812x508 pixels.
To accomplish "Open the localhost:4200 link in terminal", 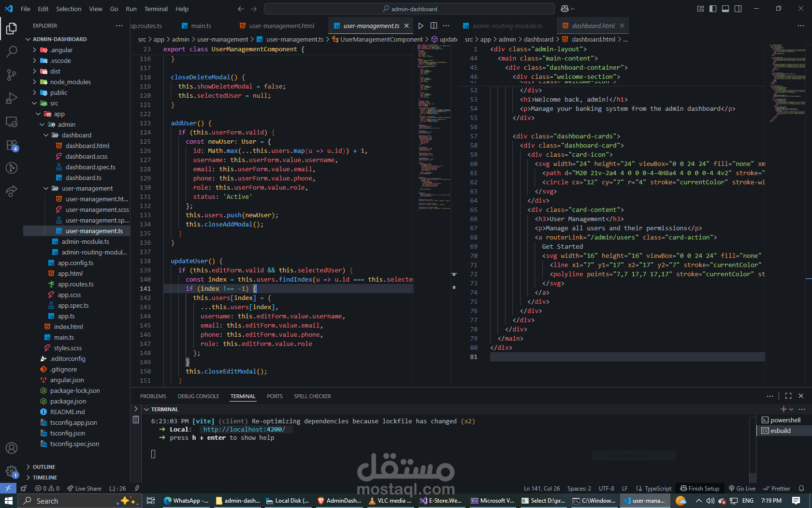I will (244, 429).
